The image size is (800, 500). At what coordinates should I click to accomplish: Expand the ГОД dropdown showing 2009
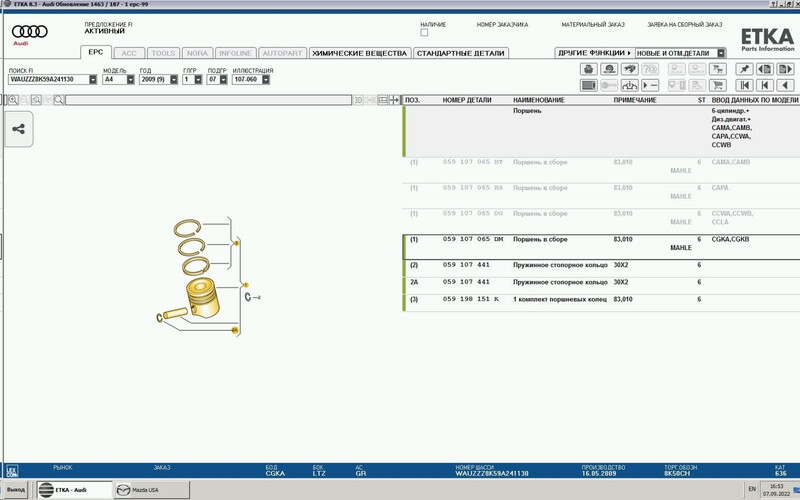tap(174, 79)
